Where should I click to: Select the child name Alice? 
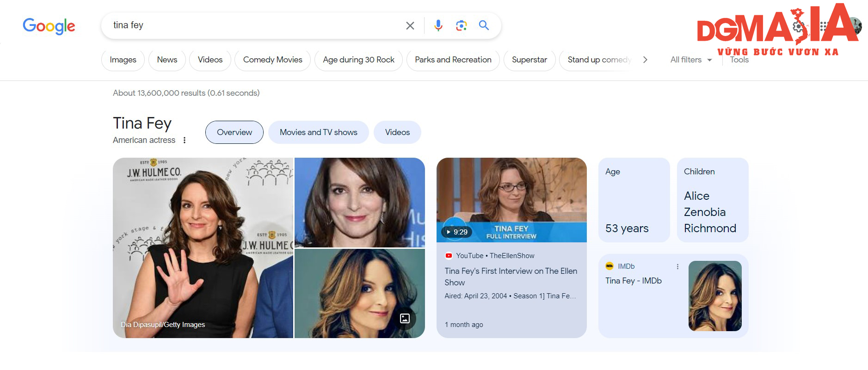pos(696,196)
